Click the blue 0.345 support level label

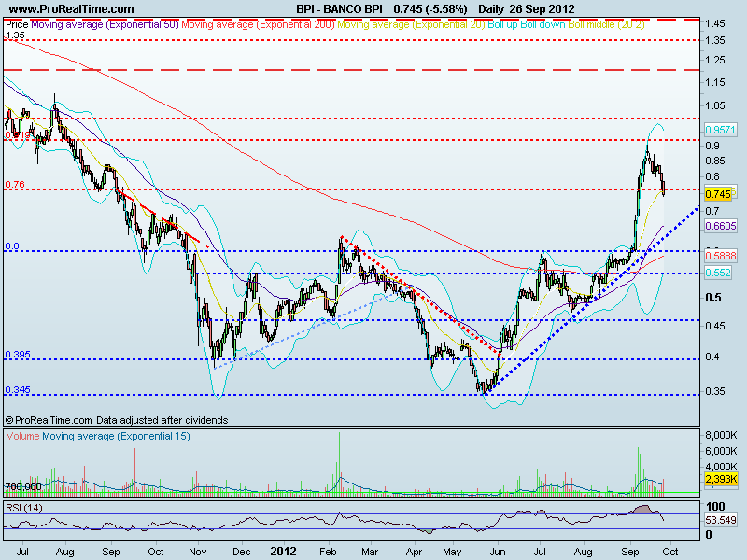coord(17,390)
